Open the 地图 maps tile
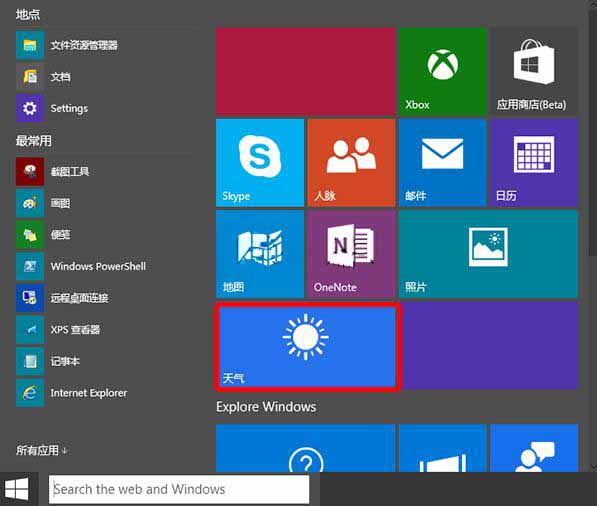597x506 pixels. coord(260,254)
